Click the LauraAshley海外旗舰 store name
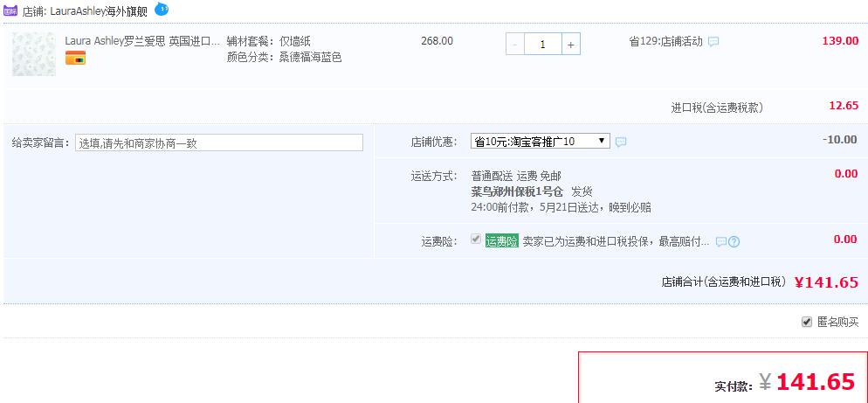This screenshot has height=403, width=868. (99, 11)
